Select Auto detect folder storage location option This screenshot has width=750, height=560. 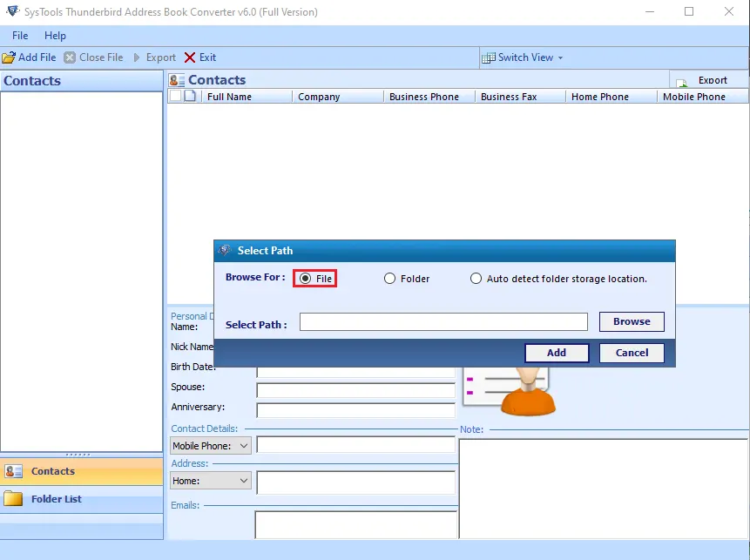pos(476,279)
